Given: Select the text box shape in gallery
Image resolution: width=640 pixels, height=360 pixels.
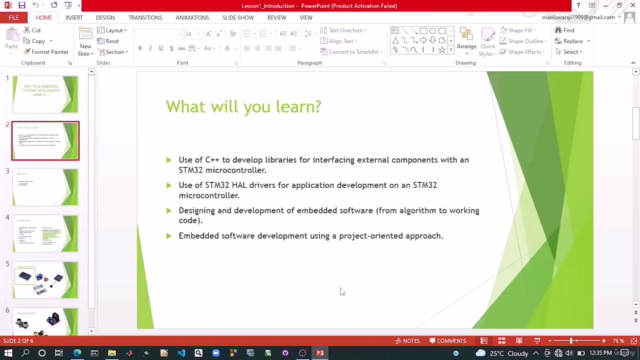Looking at the screenshot, I should coord(395,31).
